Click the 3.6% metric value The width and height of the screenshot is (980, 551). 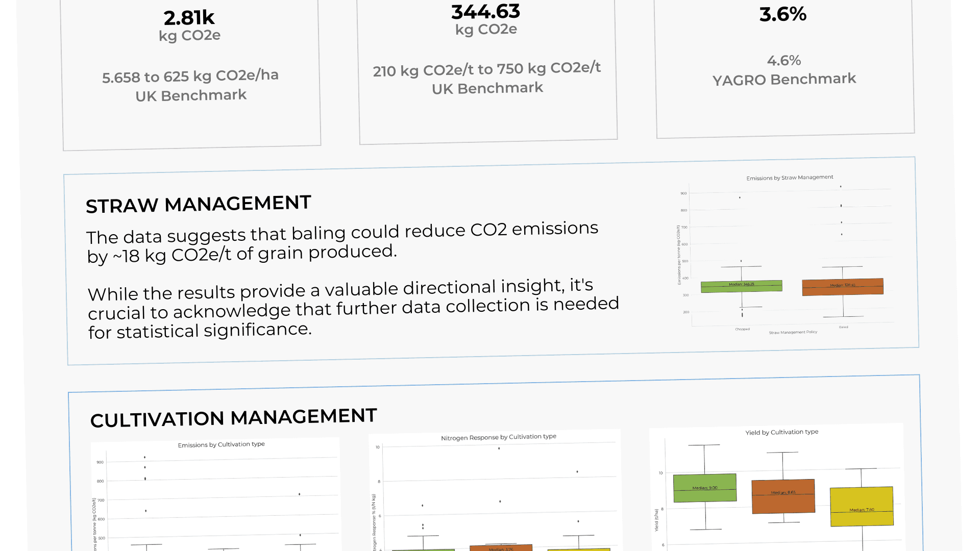[783, 14]
